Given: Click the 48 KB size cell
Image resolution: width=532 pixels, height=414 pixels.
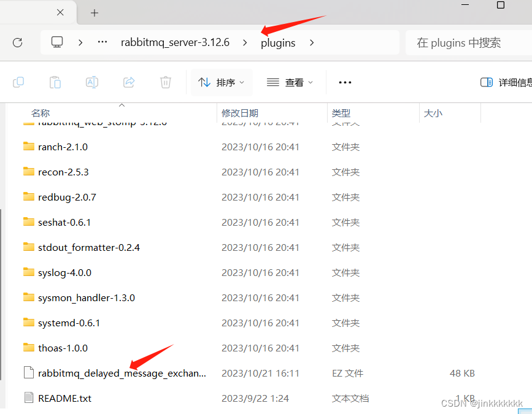Looking at the screenshot, I should 462,373.
